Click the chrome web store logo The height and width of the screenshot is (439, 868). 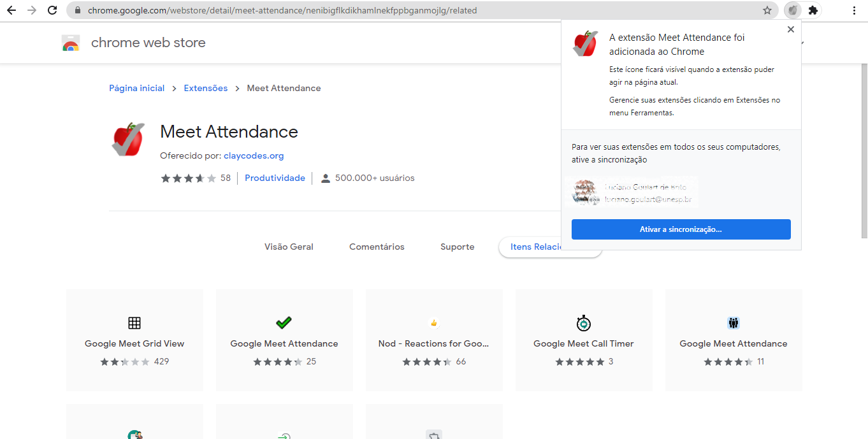click(71, 43)
